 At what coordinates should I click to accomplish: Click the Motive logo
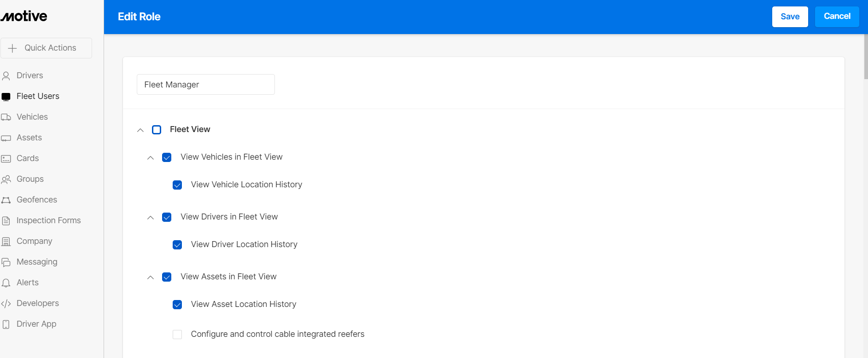point(24,16)
